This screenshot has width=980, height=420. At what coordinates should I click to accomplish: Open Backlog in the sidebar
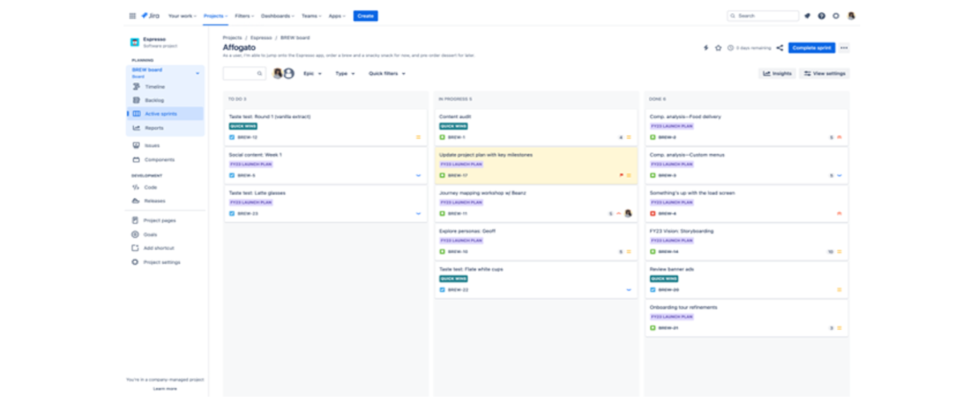165,100
